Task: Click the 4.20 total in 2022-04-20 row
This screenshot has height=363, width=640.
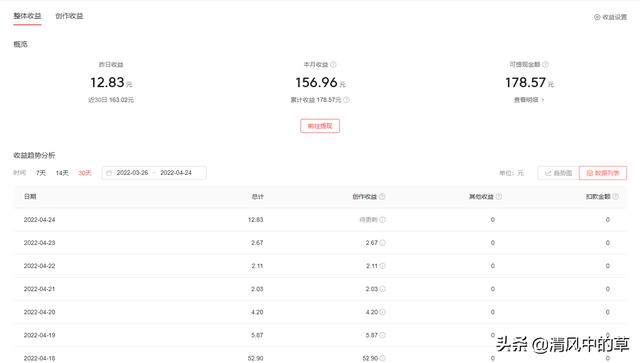Action: [257, 312]
